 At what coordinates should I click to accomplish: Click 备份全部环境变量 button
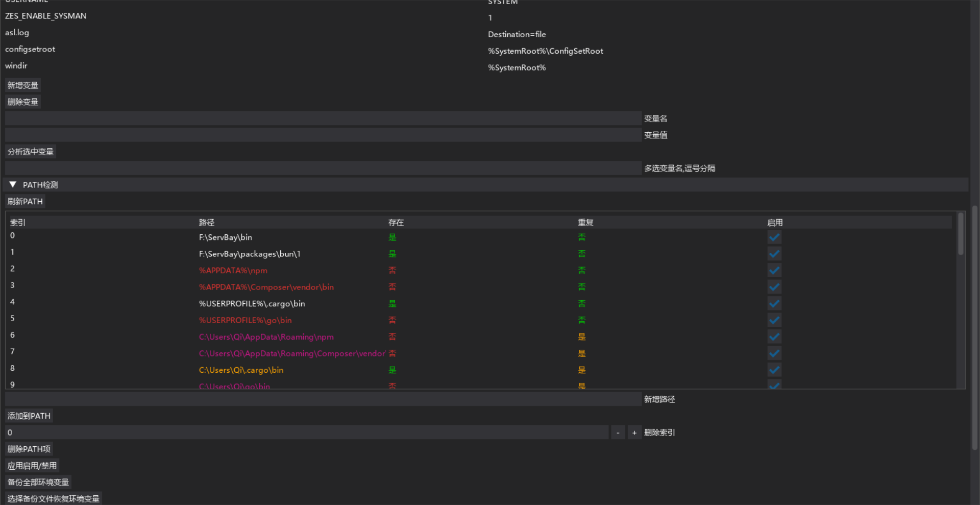point(38,482)
